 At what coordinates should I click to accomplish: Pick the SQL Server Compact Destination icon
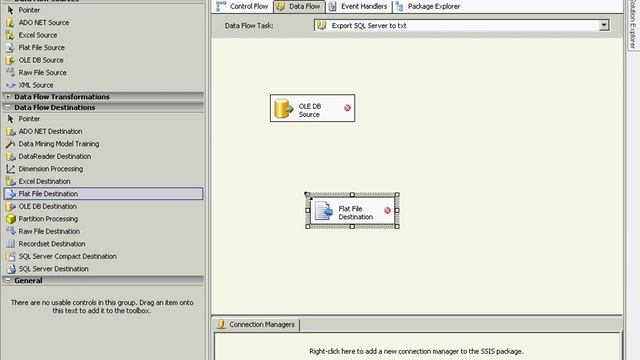(10, 256)
